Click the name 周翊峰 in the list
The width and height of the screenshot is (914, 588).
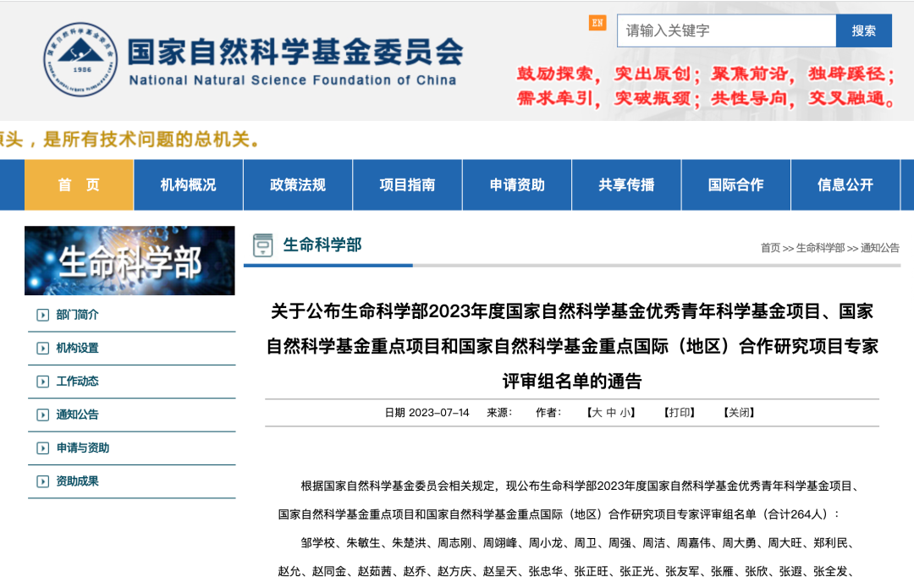click(x=500, y=543)
